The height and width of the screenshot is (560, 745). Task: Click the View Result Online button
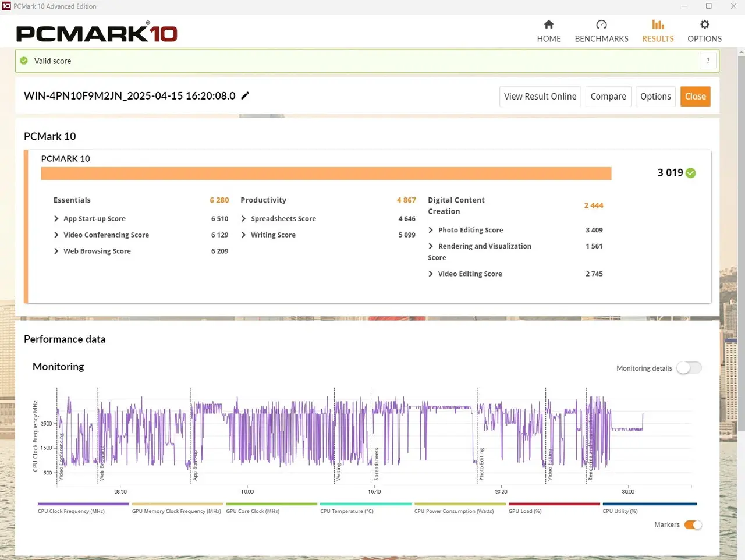(540, 97)
